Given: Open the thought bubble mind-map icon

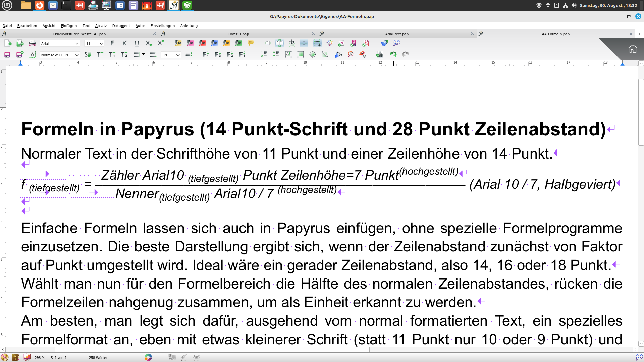Looking at the screenshot, I should [x=397, y=43].
